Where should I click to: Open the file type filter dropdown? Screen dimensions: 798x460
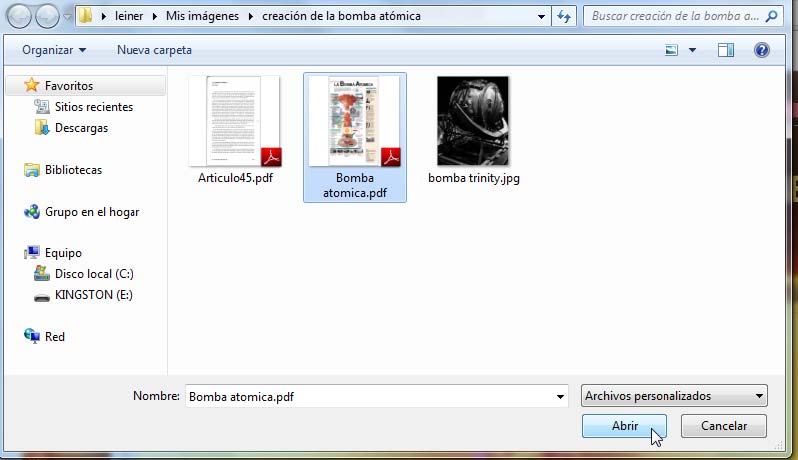coord(674,396)
